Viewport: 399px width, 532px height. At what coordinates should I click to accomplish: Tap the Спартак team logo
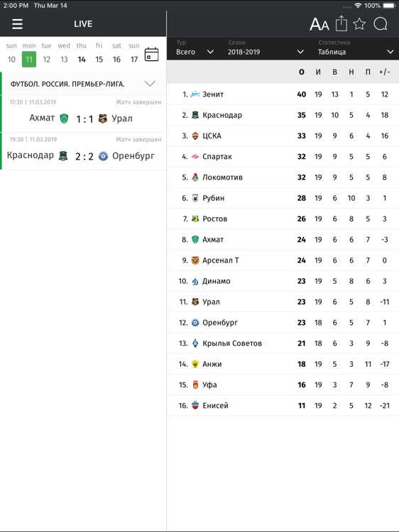pyautogui.click(x=195, y=157)
